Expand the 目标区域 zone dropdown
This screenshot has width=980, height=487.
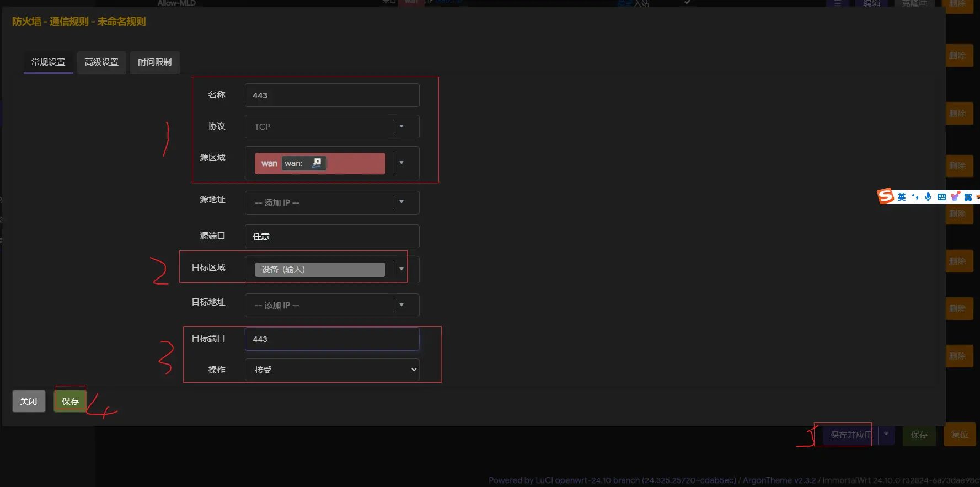(x=401, y=269)
